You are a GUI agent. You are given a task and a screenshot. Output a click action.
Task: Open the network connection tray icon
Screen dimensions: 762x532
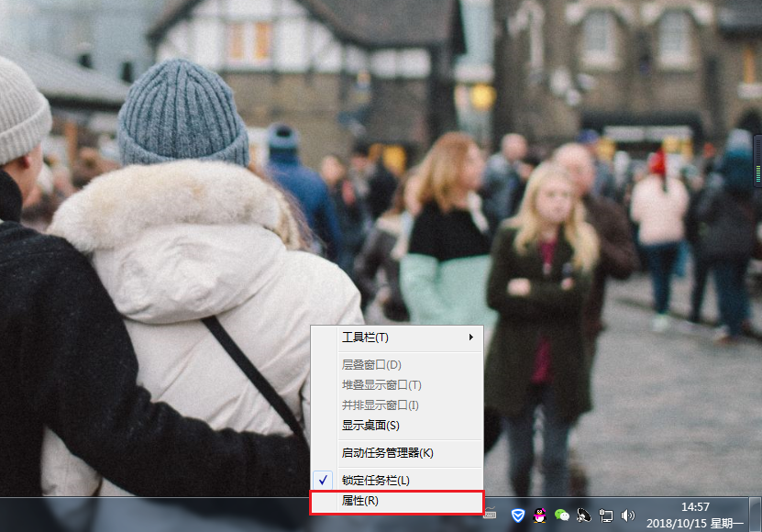coord(606,515)
